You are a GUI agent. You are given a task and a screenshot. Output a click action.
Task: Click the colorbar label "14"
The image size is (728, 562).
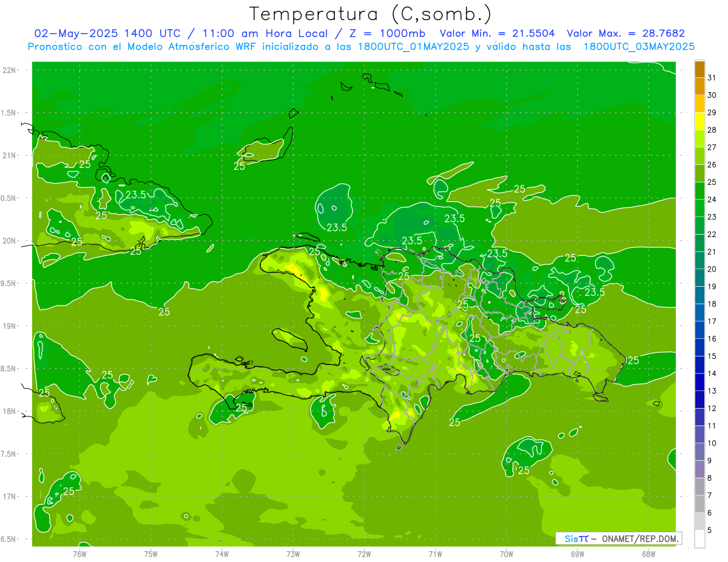pyautogui.click(x=712, y=373)
